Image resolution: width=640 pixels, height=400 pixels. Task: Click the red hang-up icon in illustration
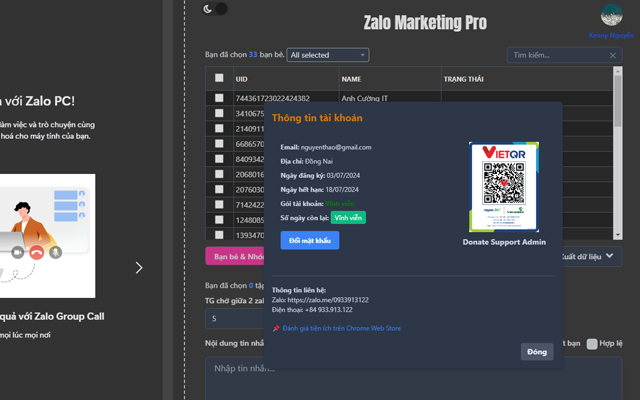coord(37,253)
